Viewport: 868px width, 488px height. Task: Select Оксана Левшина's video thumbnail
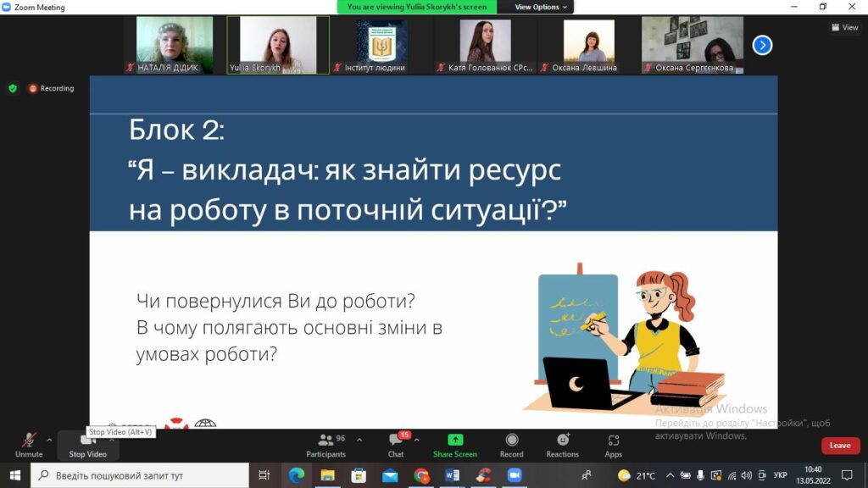point(588,45)
